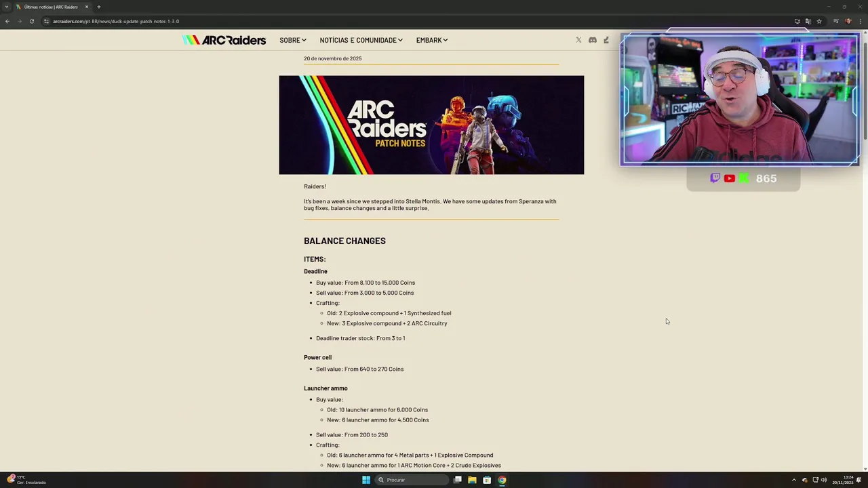Click the webcam overlay video
868x488 pixels.
tap(740, 100)
